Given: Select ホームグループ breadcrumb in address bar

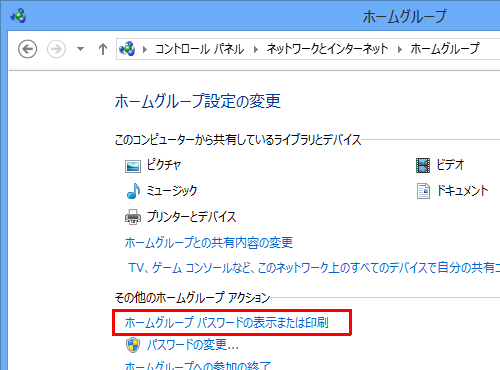Looking at the screenshot, I should [x=445, y=49].
